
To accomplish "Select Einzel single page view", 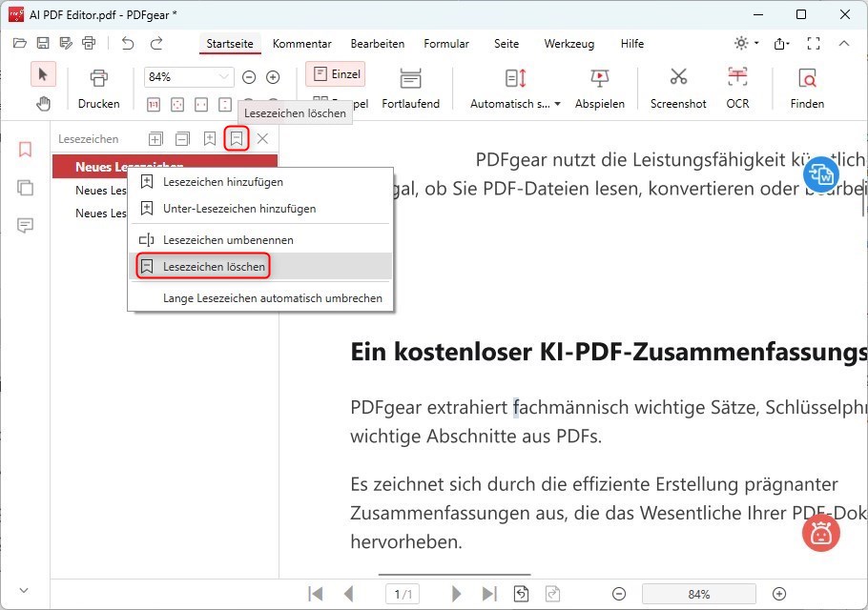I will point(336,74).
